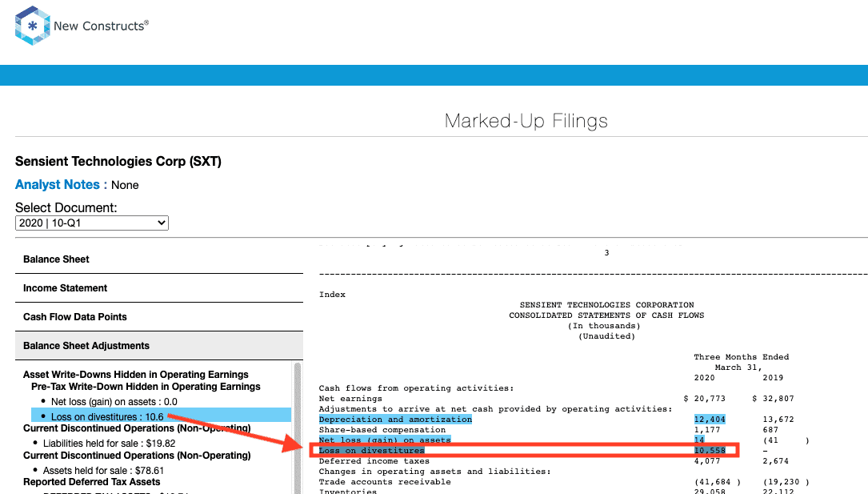This screenshot has width=868, height=494.
Task: Click the Deferred income taxes row label
Action: tap(374, 460)
